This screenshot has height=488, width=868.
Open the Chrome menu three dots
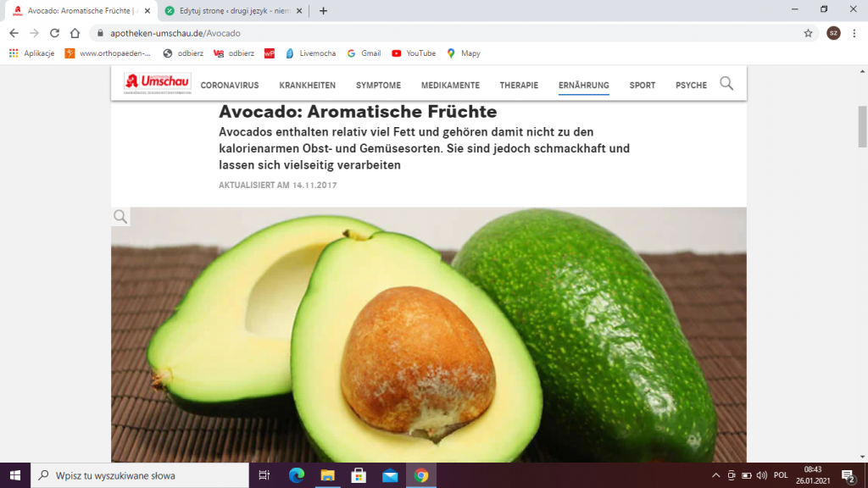(x=854, y=33)
